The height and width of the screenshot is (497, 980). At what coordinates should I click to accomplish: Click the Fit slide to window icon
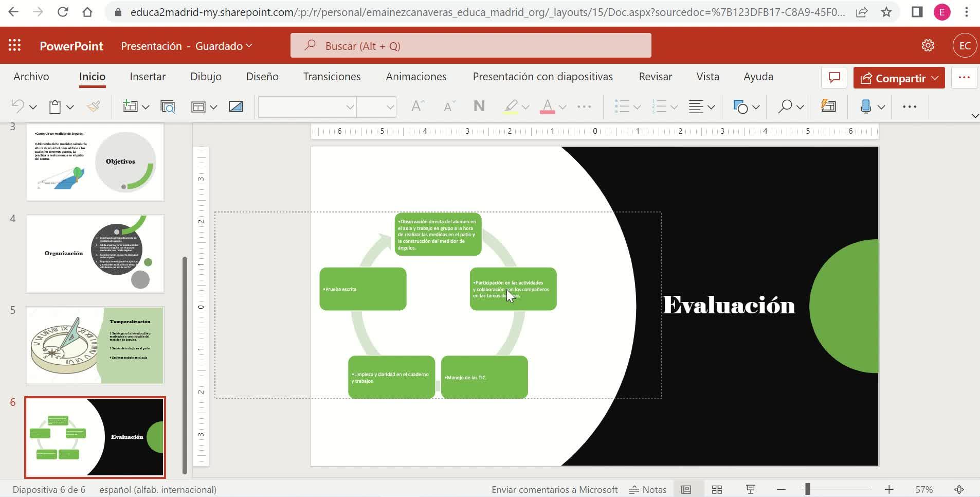pyautogui.click(x=959, y=489)
